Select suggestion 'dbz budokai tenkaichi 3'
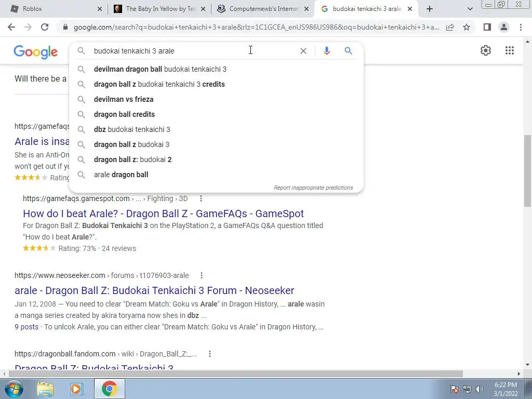 pos(216,129)
